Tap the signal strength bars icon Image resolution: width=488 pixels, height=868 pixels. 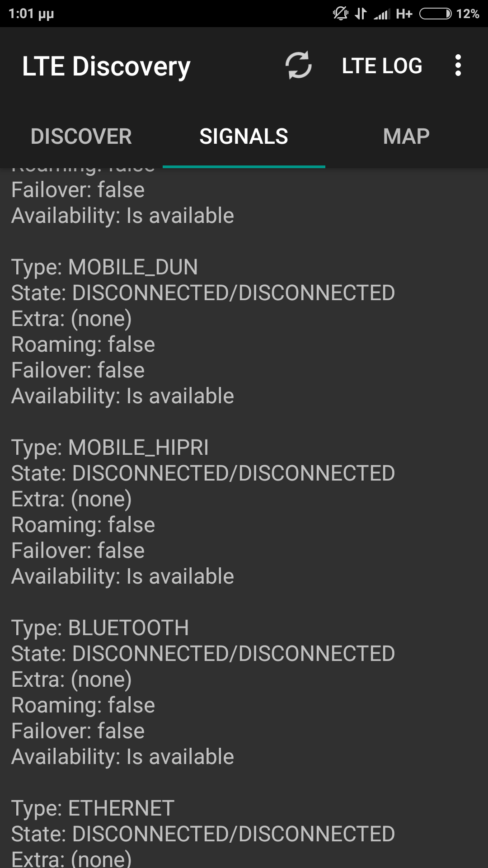coord(382,14)
